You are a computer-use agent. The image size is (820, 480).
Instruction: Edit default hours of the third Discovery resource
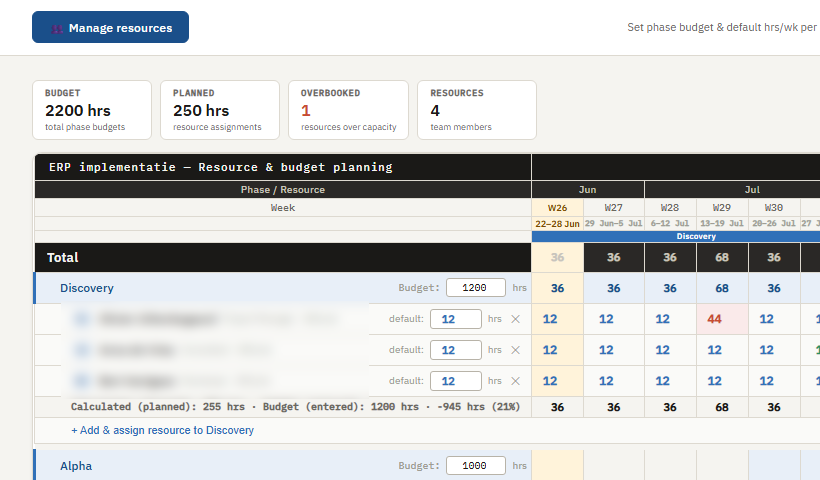pyautogui.click(x=455, y=381)
